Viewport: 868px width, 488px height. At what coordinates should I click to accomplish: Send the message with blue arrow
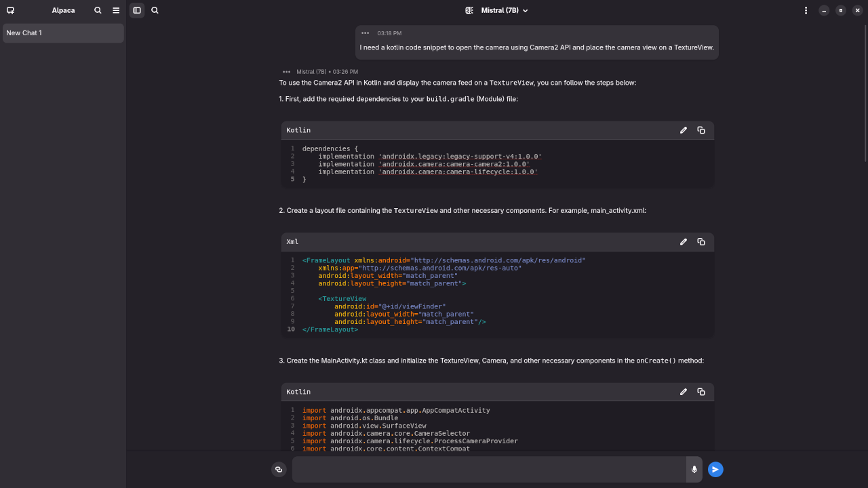tap(715, 469)
